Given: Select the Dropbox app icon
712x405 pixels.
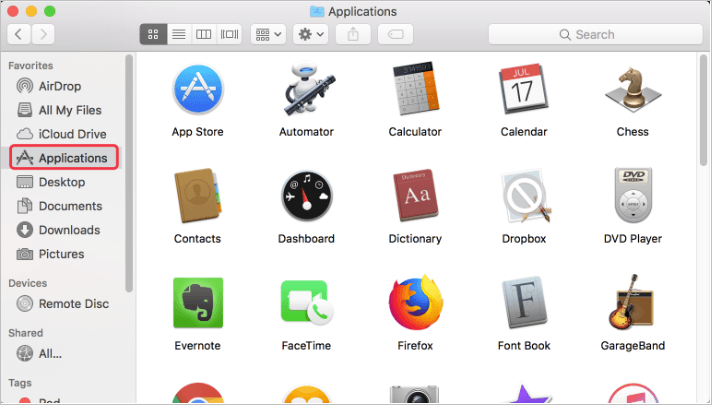Looking at the screenshot, I should 525,196.
